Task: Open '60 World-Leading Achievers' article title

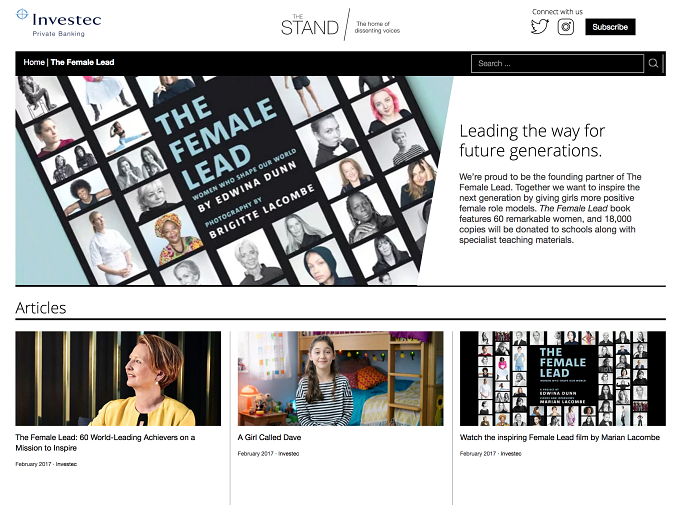Action: point(105,443)
